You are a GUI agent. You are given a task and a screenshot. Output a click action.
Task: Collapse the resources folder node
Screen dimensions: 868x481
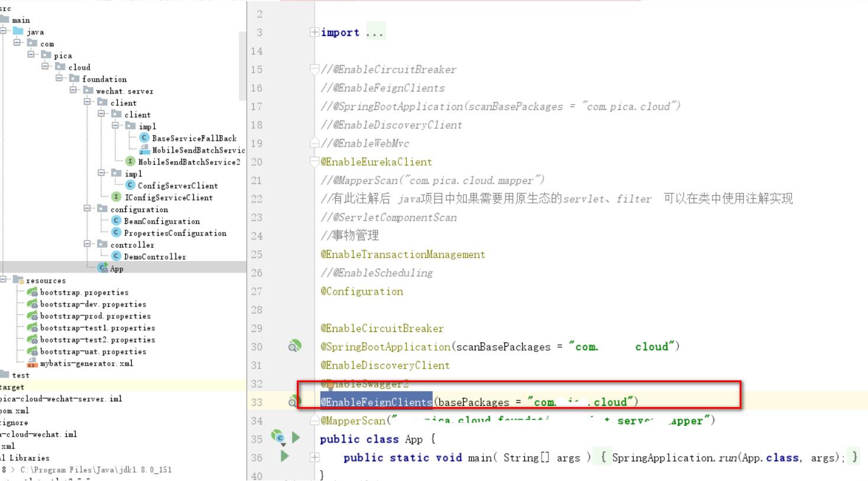coord(4,279)
